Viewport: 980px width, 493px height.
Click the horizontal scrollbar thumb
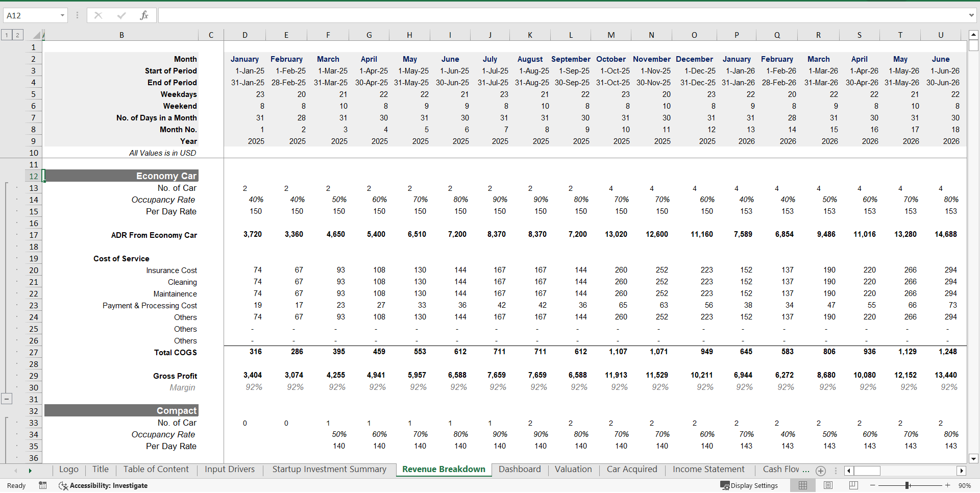(867, 471)
